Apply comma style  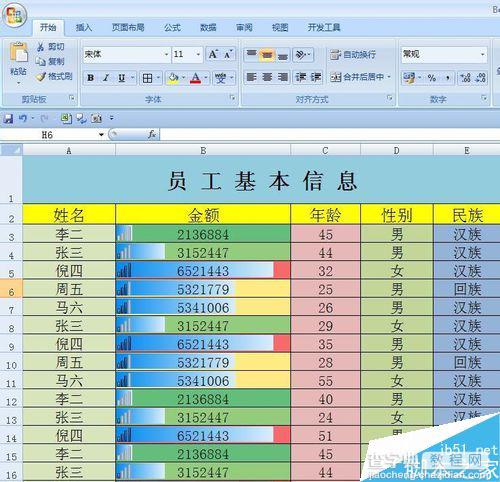tap(448, 78)
